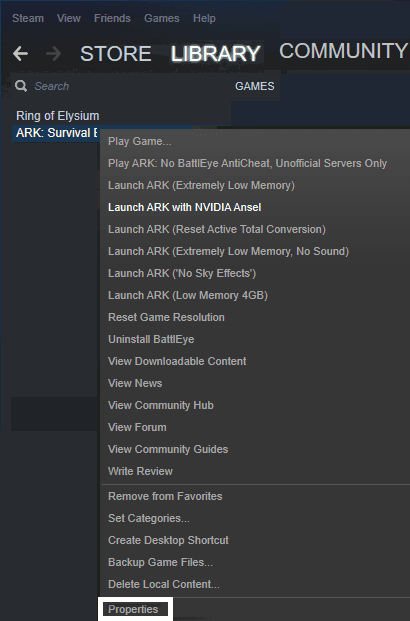Select Backup Game Files...
Image resolution: width=410 pixels, height=621 pixels.
pyautogui.click(x=160, y=562)
